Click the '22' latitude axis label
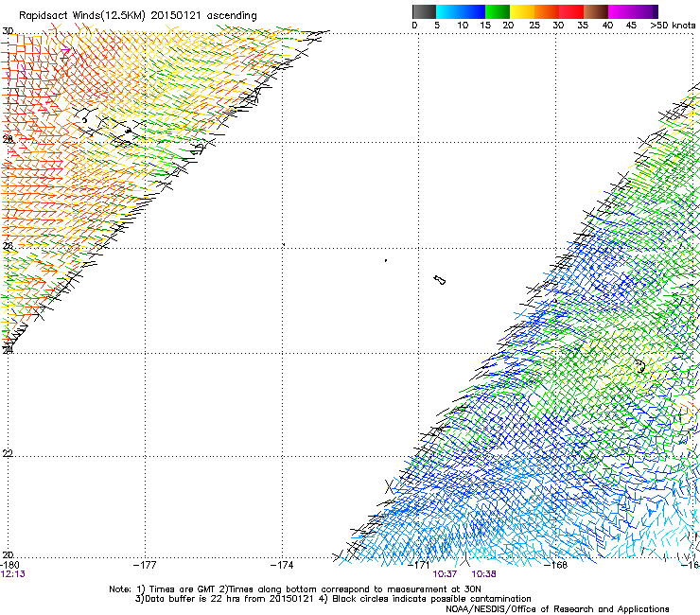700x615 pixels. (x=8, y=453)
